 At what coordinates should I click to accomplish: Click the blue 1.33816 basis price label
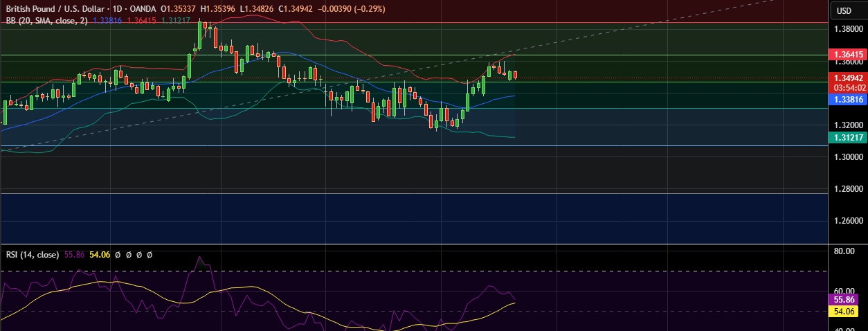click(847, 100)
